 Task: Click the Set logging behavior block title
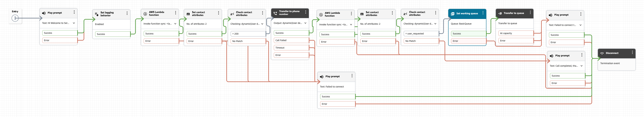107,14
